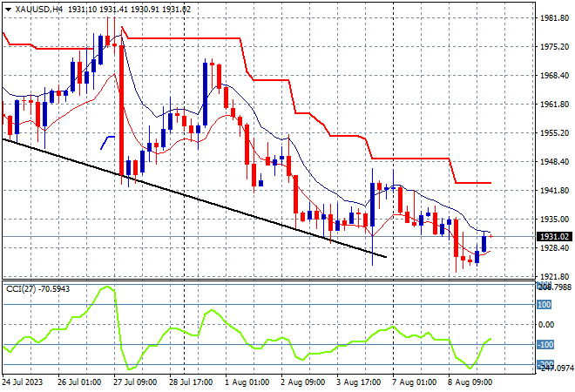Select the CCI 100 level label
This screenshot has width=575, height=392.
click(x=545, y=304)
